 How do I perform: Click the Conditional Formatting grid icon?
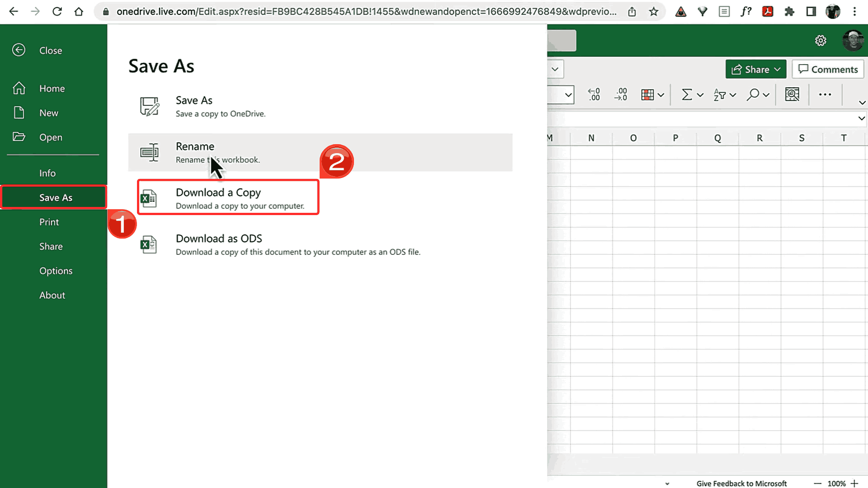pyautogui.click(x=647, y=94)
